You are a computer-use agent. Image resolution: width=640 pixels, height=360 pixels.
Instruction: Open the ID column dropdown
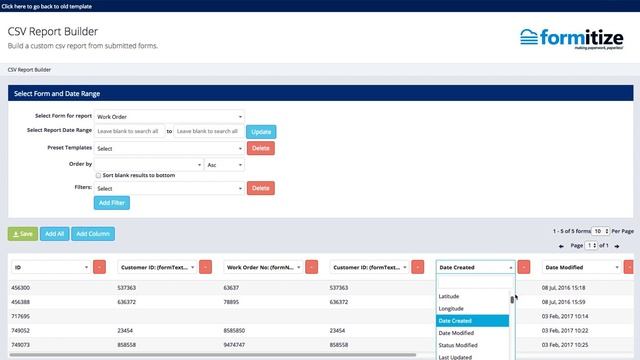click(51, 267)
